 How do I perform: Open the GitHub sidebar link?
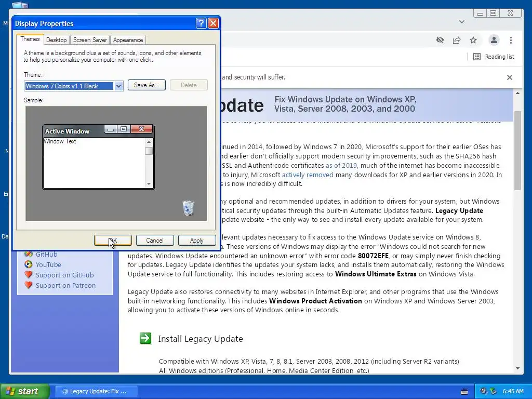pos(46,254)
